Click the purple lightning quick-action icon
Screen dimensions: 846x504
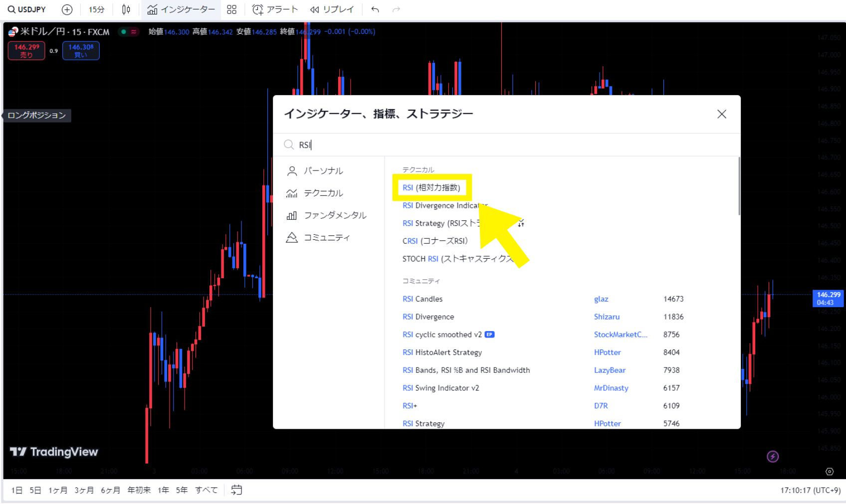pos(773,456)
